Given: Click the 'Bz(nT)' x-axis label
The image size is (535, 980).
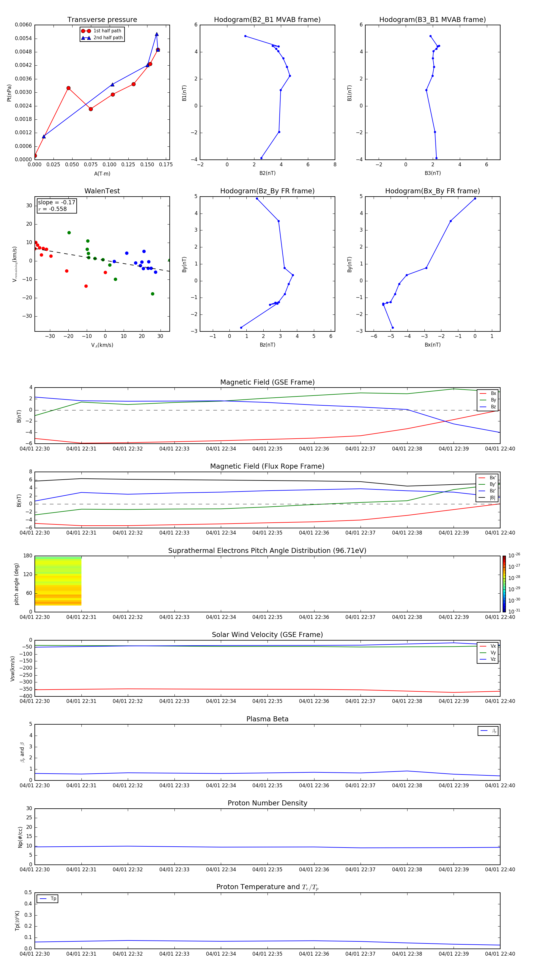Looking at the screenshot, I should (267, 345).
